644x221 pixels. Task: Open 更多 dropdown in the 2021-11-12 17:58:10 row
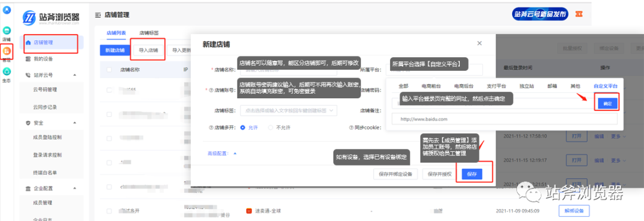pyautogui.click(x=618, y=136)
